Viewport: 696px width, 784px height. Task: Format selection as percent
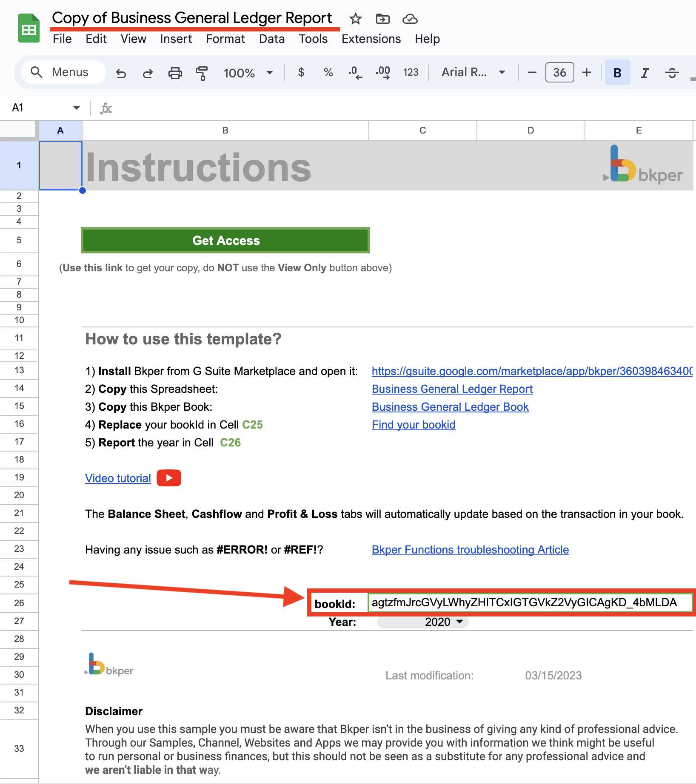coord(328,72)
